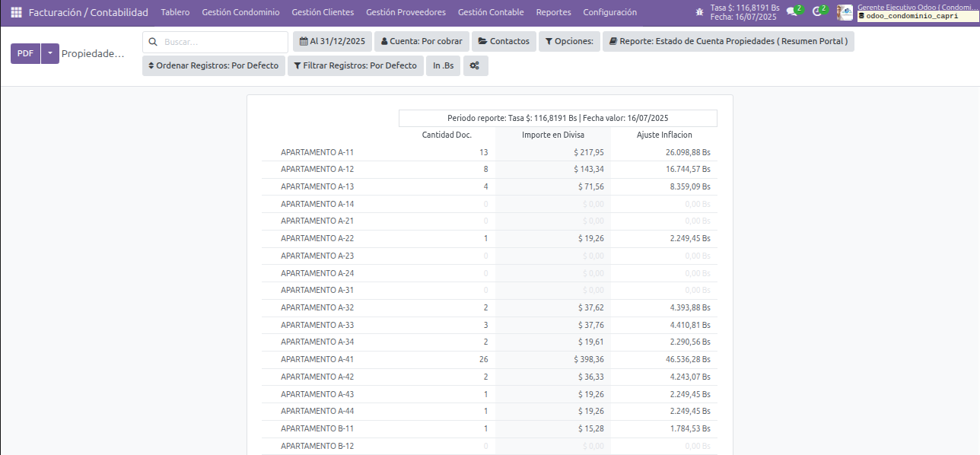Click the Propiedade… breadcrumb title
This screenshot has width=980, height=455.
(x=93, y=54)
